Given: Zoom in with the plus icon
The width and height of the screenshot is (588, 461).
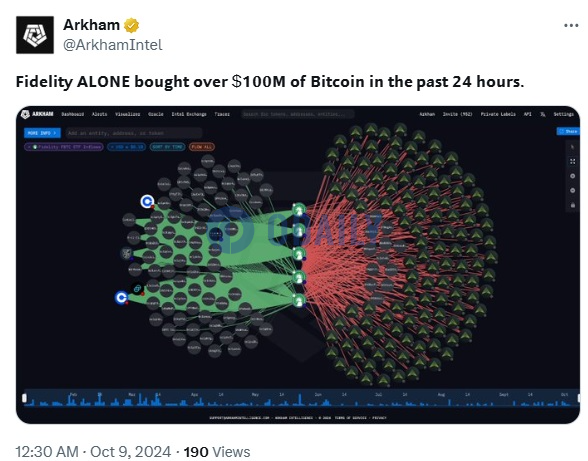Looking at the screenshot, I should point(572,176).
